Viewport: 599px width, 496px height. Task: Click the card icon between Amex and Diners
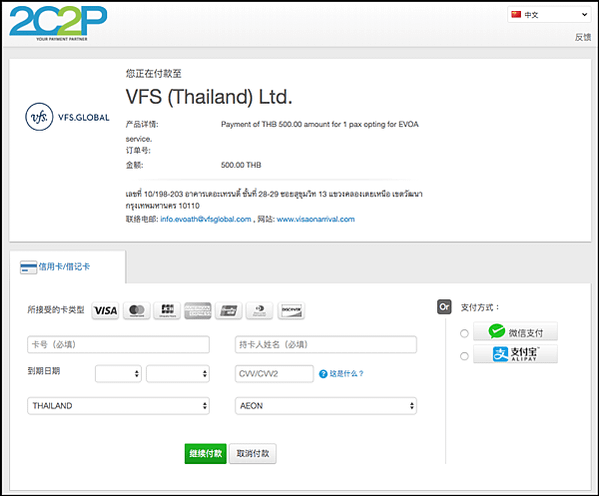point(228,310)
